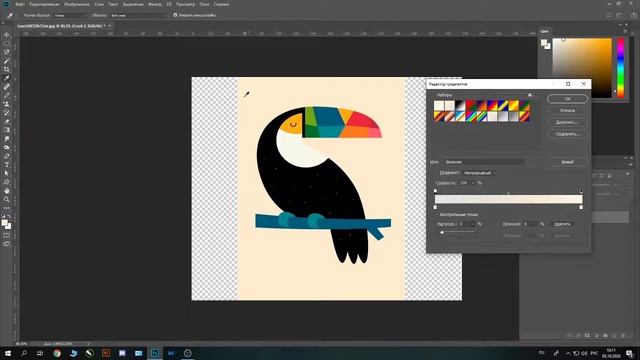Select the Path Selection arrow tool
The width and height of the screenshot is (640, 360).
tap(7, 173)
